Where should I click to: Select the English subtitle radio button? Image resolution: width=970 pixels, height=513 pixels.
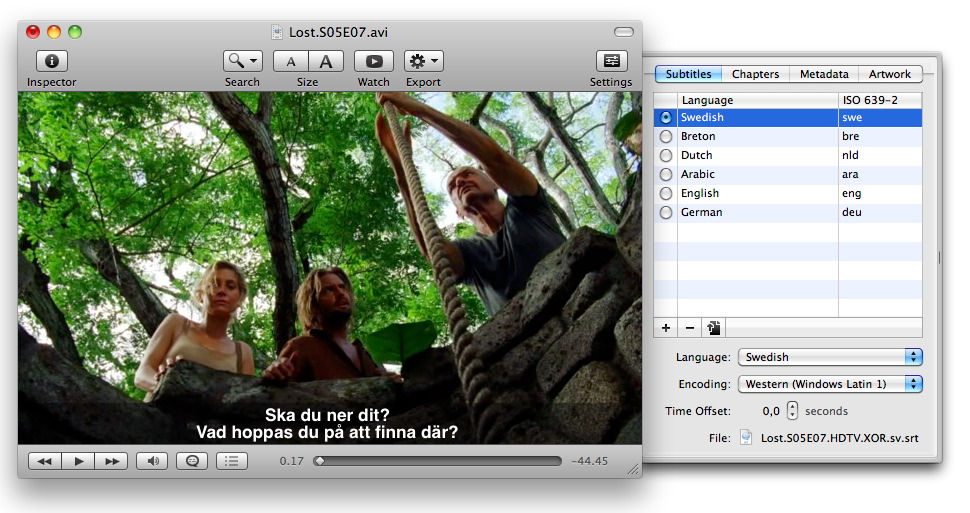(666, 194)
